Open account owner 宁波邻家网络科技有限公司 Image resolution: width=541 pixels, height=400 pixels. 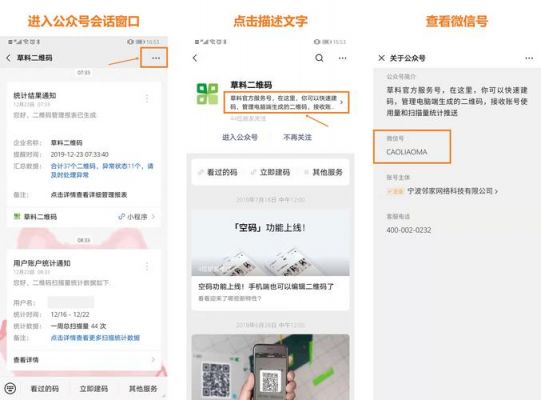(x=450, y=191)
